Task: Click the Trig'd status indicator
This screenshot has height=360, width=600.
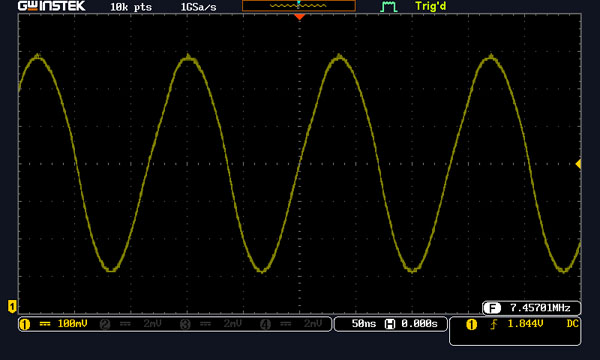Action: [x=430, y=6]
